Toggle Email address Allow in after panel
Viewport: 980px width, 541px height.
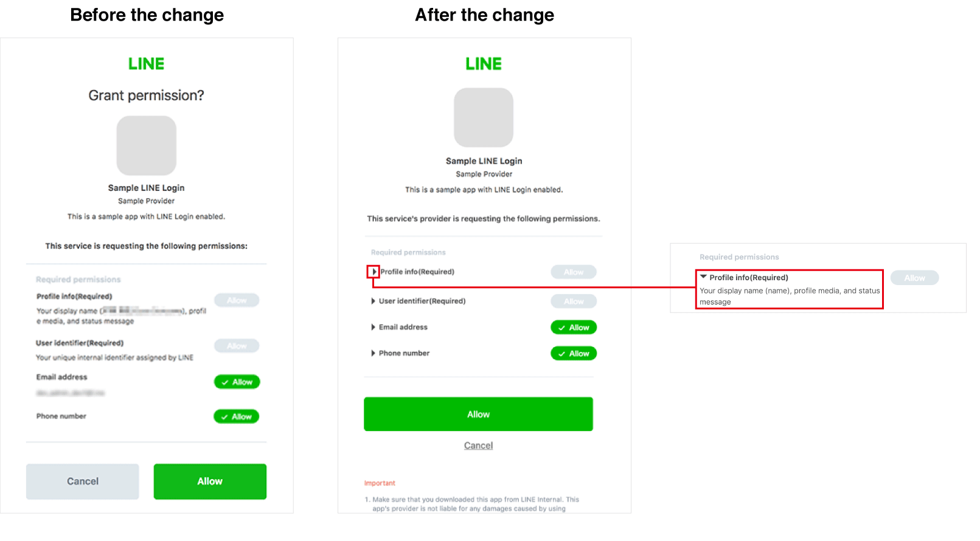tap(574, 327)
